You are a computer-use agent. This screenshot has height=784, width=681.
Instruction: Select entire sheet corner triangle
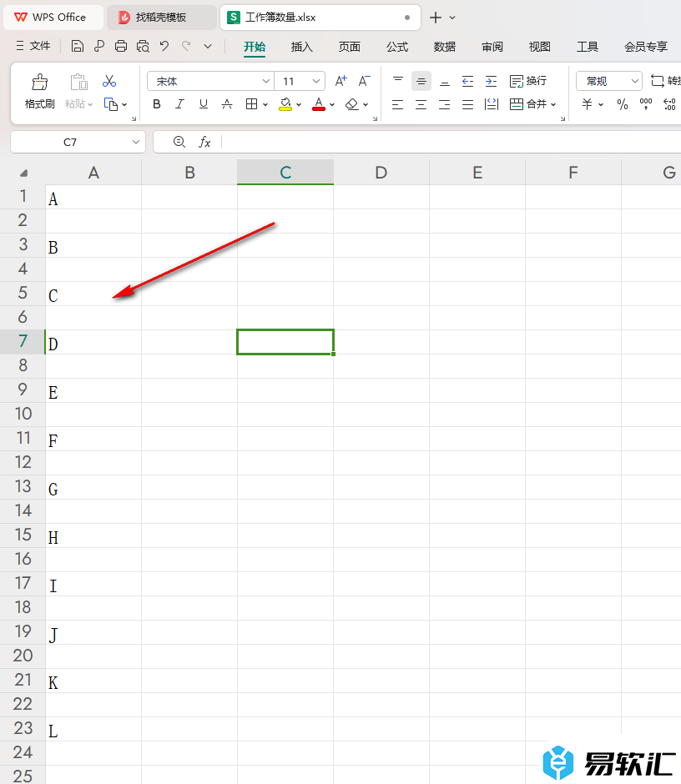23,173
